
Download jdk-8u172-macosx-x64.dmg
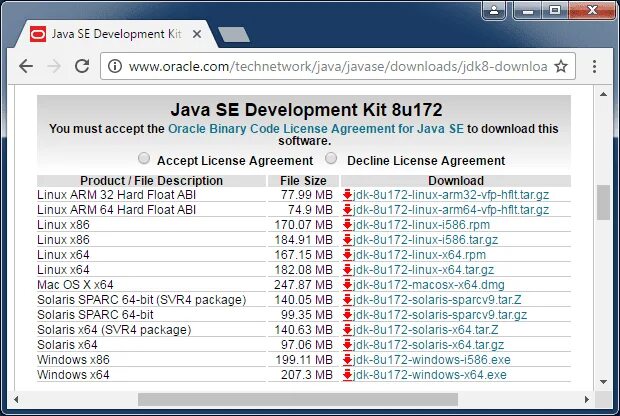point(429,285)
